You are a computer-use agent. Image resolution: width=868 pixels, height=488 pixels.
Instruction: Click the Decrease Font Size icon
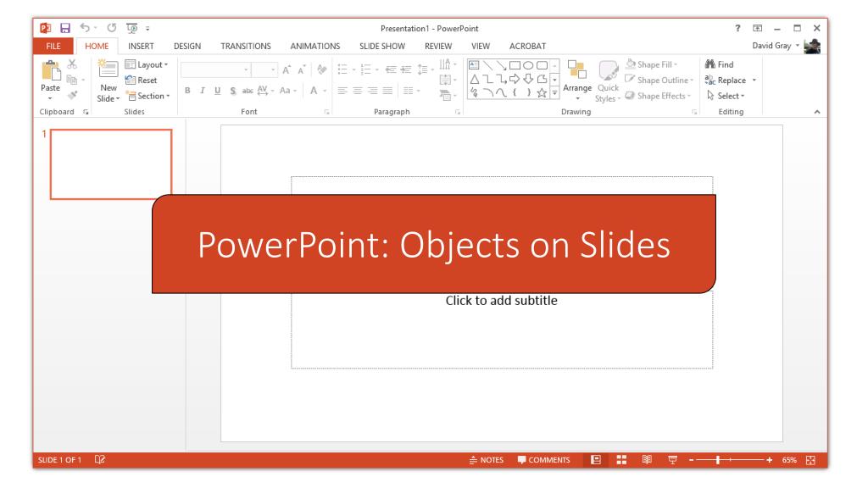pos(301,69)
